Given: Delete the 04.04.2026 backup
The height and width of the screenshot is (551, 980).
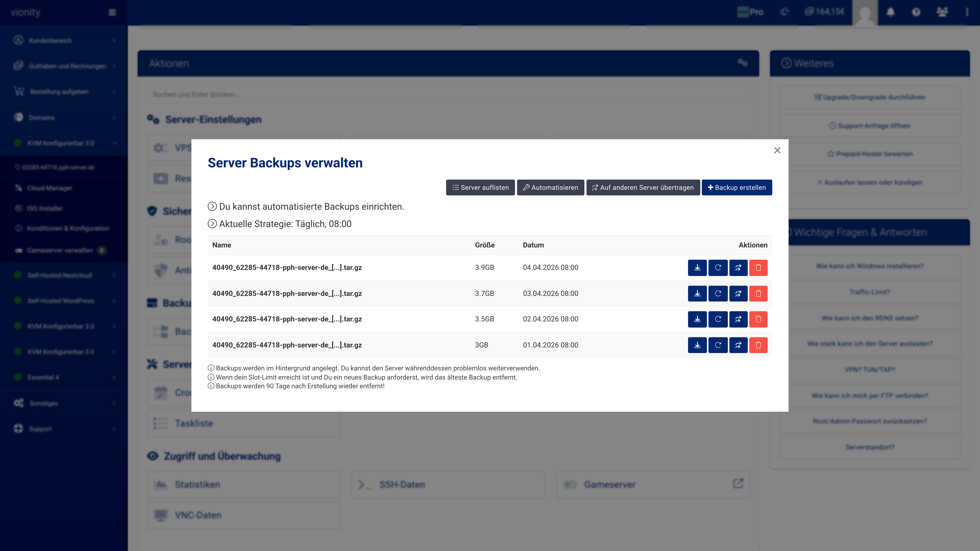Looking at the screenshot, I should [758, 268].
